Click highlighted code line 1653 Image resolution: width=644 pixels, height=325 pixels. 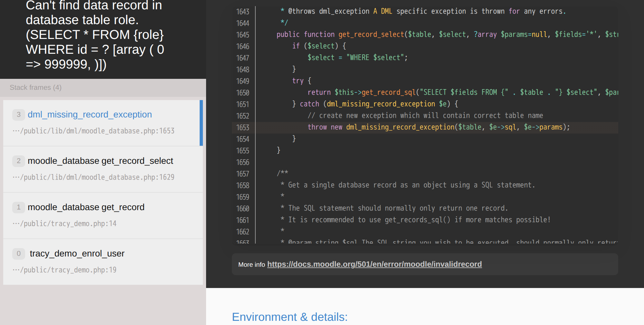click(x=425, y=127)
